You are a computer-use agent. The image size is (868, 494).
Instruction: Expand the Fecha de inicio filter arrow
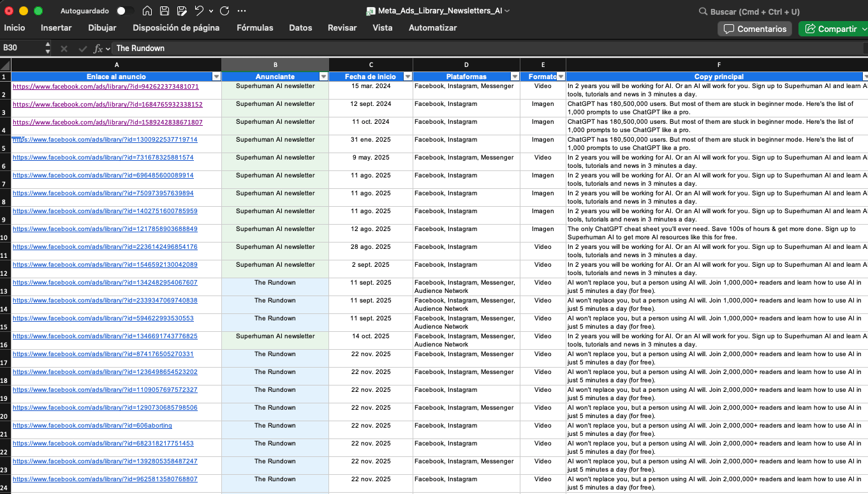tap(407, 77)
